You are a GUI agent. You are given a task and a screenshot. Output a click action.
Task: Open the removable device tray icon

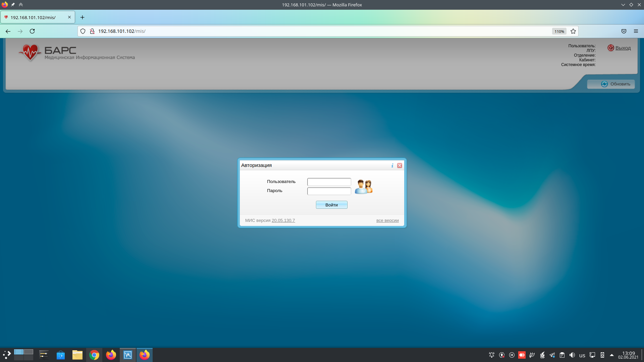(x=602, y=355)
